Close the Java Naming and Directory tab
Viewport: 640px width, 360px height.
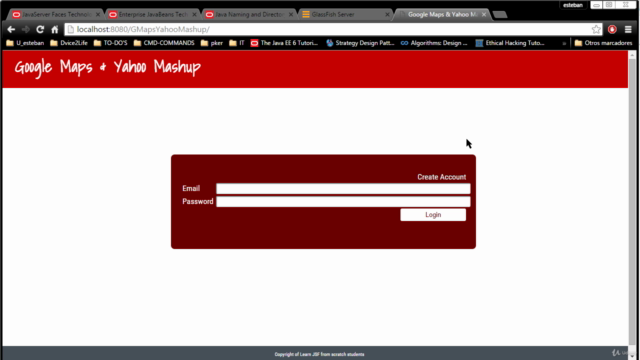[x=291, y=14]
